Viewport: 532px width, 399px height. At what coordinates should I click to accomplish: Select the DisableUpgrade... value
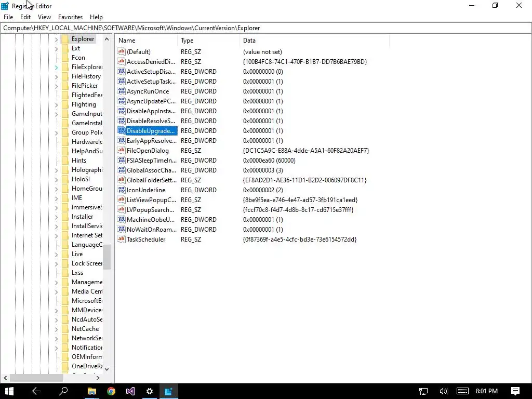[x=151, y=130]
